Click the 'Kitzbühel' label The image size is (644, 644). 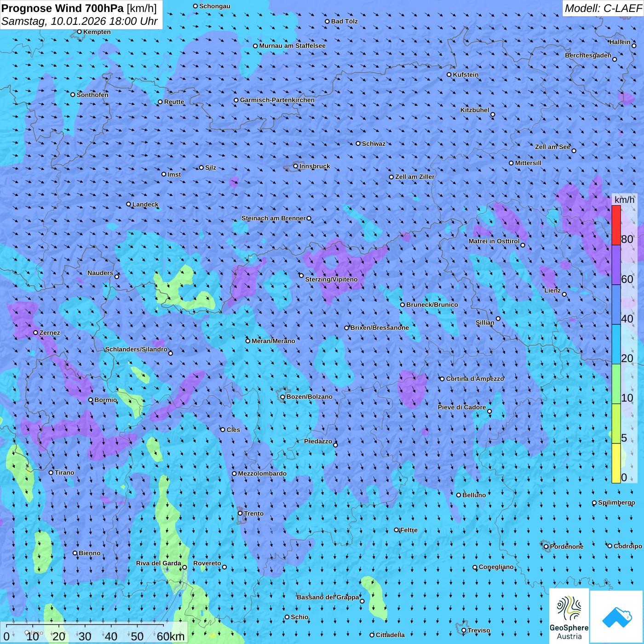point(475,110)
